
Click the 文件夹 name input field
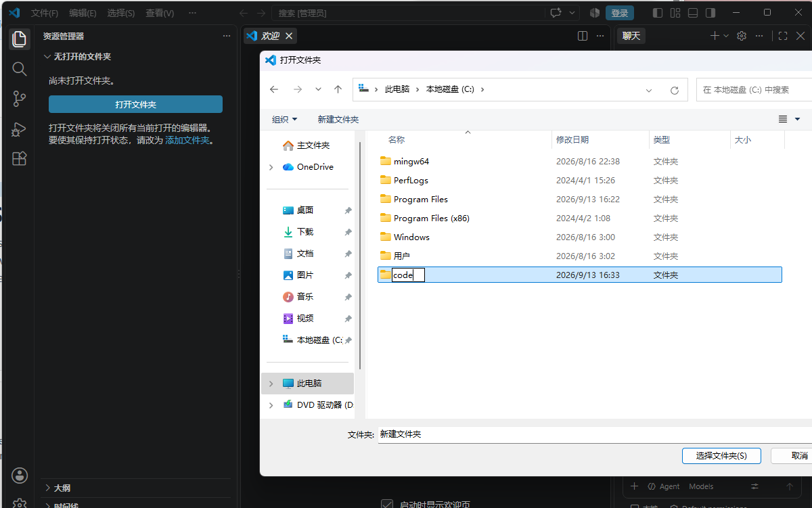tap(595, 434)
